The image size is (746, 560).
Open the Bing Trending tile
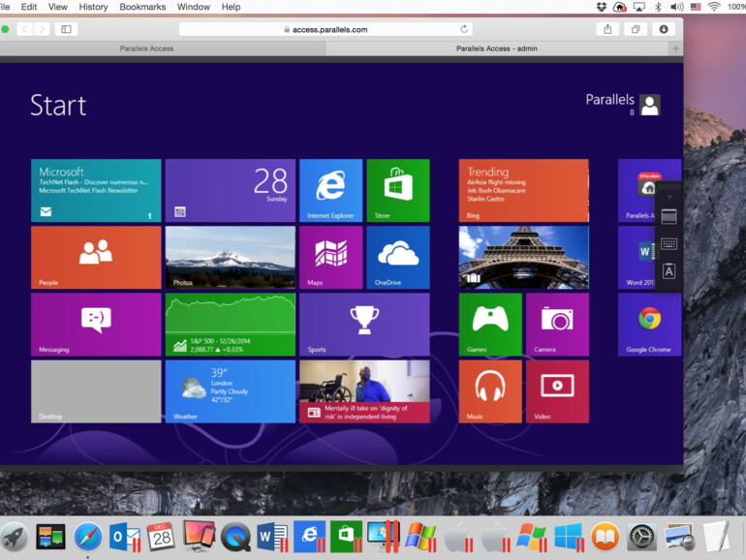(524, 190)
